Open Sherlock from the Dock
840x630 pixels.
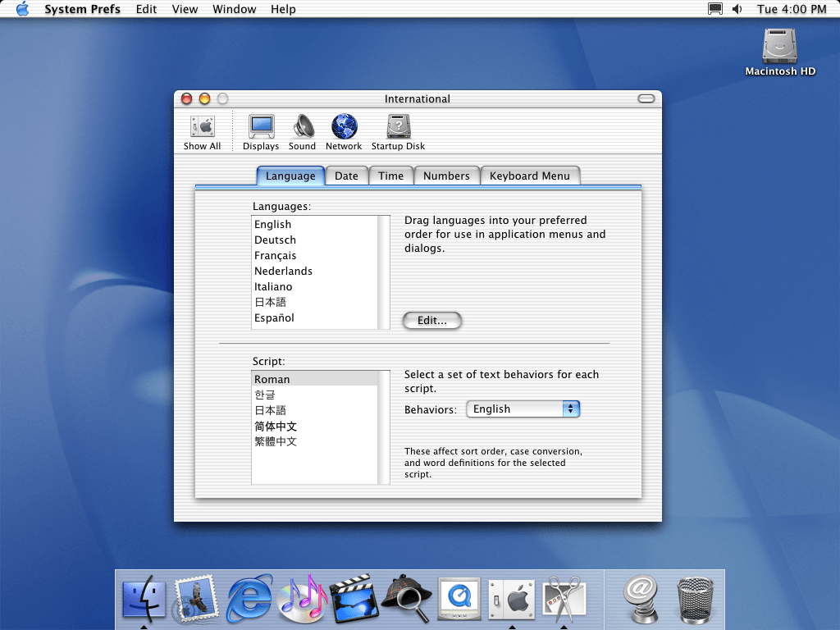click(407, 597)
